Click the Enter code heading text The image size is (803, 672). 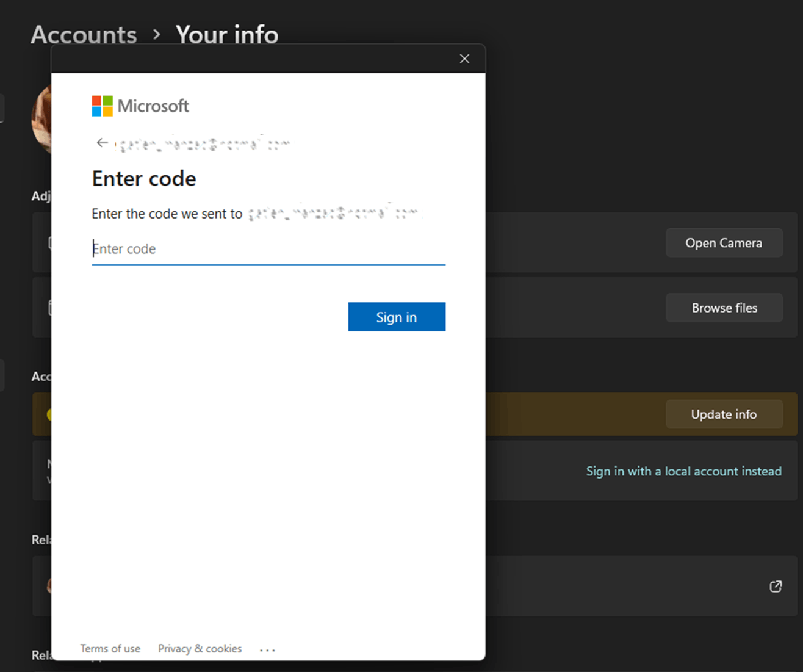(x=144, y=179)
